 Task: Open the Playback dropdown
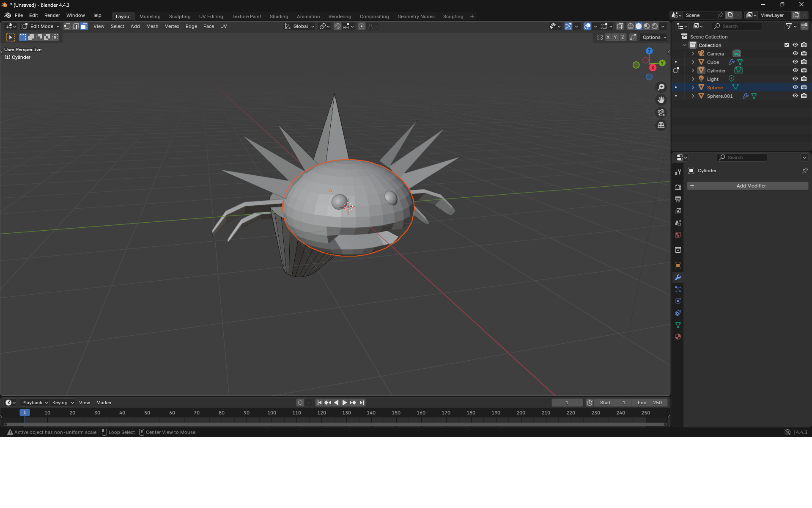pos(35,403)
